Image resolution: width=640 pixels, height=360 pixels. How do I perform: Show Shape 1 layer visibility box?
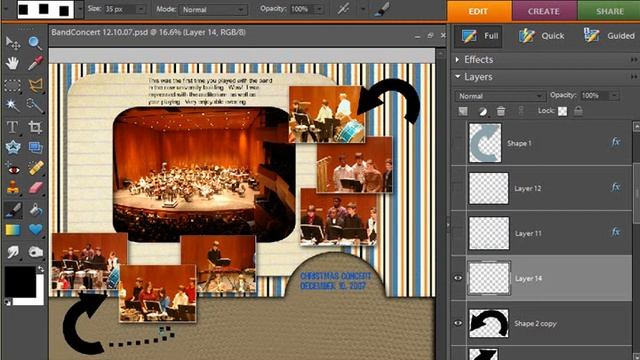coord(458,143)
